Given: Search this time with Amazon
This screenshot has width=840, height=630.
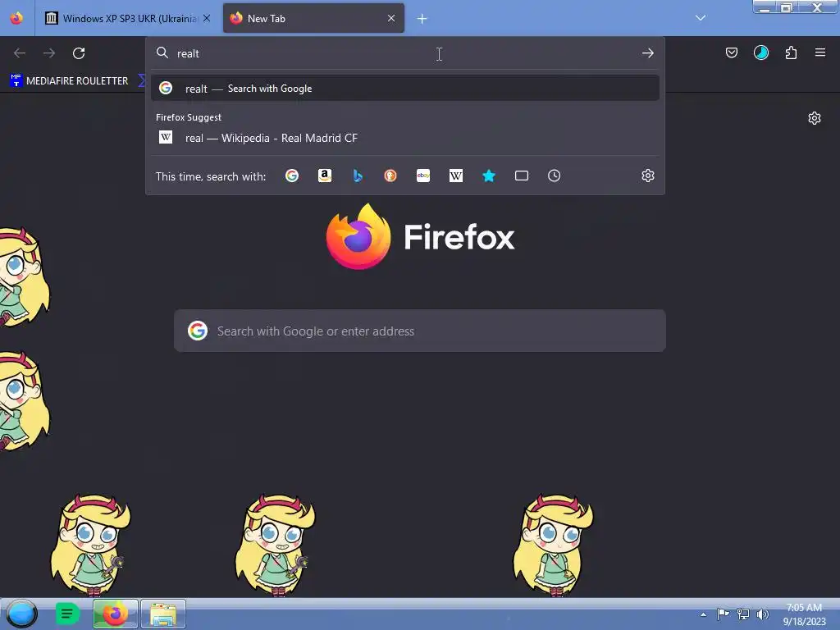Looking at the screenshot, I should tap(325, 176).
